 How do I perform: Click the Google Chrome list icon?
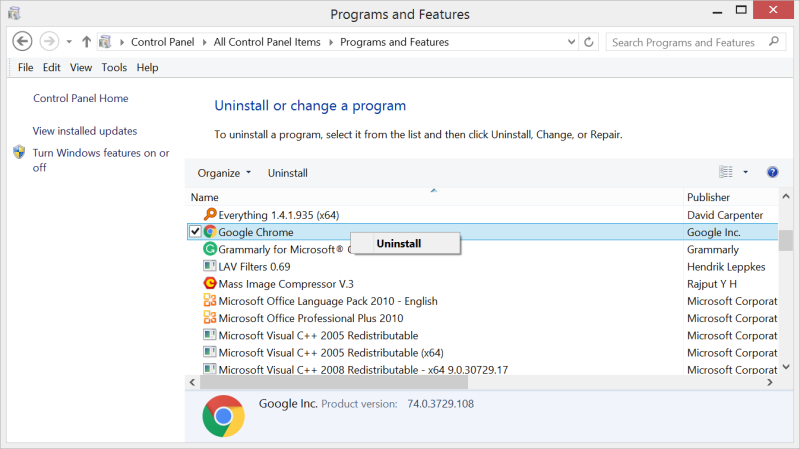(x=210, y=232)
